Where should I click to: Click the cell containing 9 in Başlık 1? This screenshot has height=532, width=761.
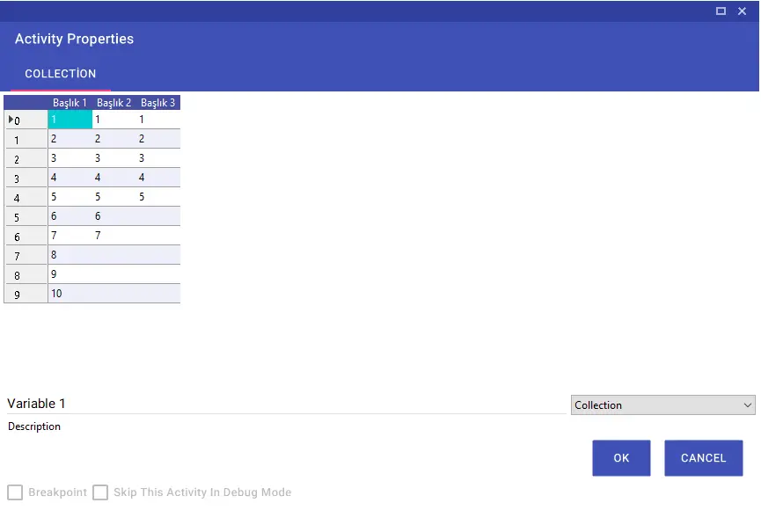coord(70,274)
